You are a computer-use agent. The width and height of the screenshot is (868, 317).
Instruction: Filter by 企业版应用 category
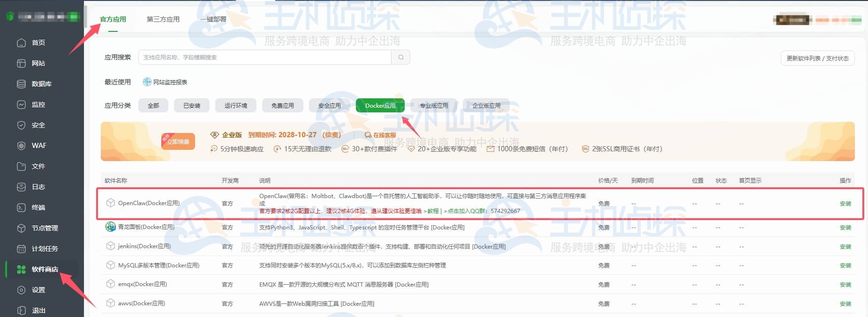(486, 105)
